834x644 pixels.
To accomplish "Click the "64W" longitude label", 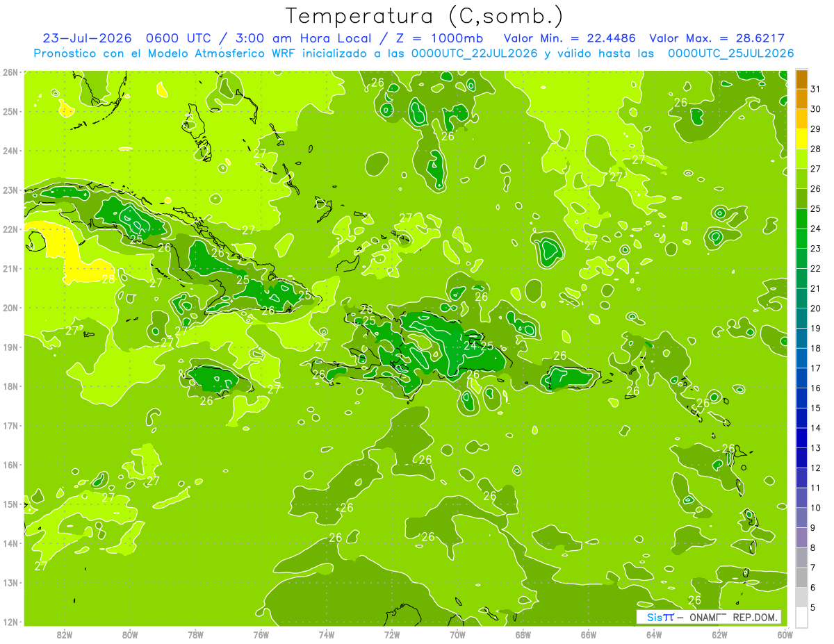I will 654,634.
